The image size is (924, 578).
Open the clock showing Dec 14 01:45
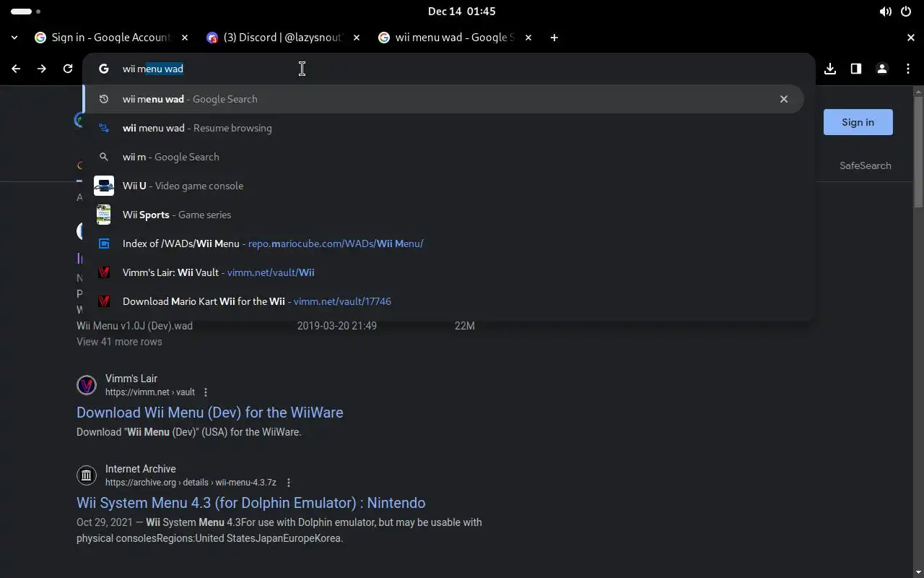(461, 12)
